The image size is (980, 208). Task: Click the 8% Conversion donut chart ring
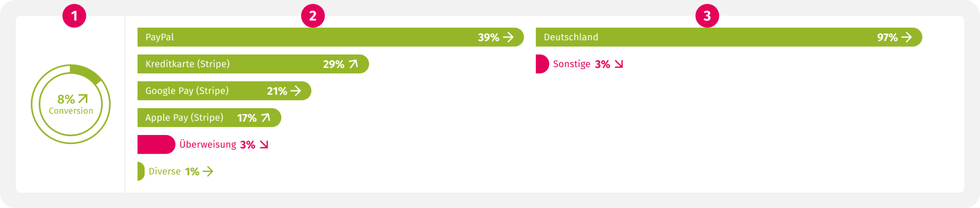[x=71, y=104]
